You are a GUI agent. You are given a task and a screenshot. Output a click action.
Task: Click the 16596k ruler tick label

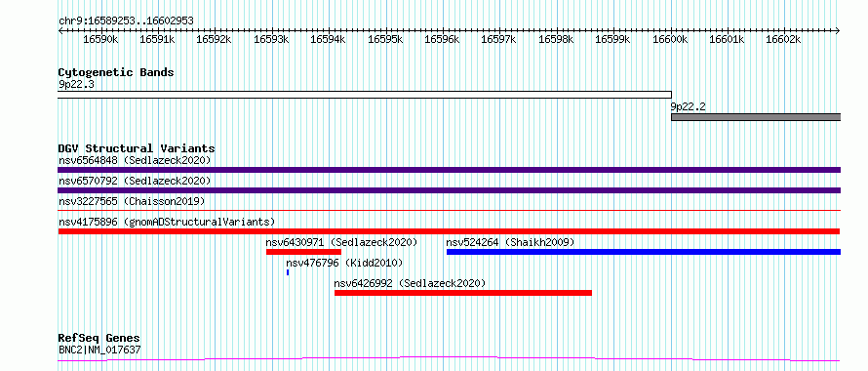[x=443, y=39]
